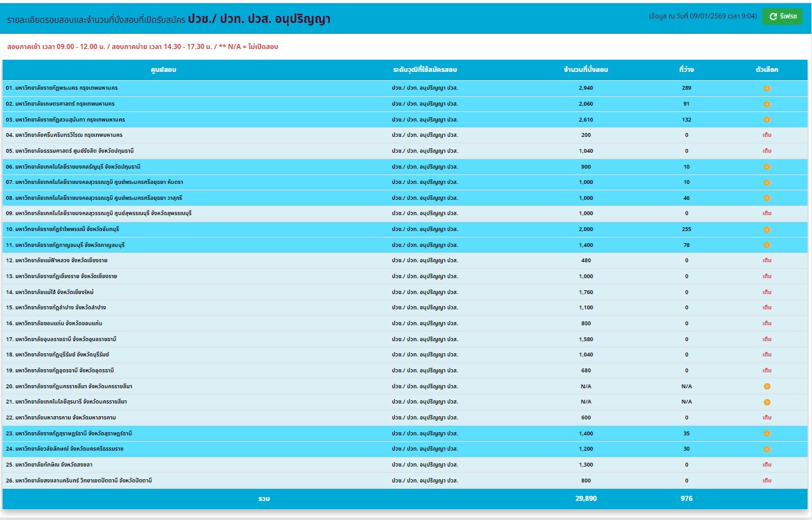Select exam center 01 with its orange icon

click(767, 88)
